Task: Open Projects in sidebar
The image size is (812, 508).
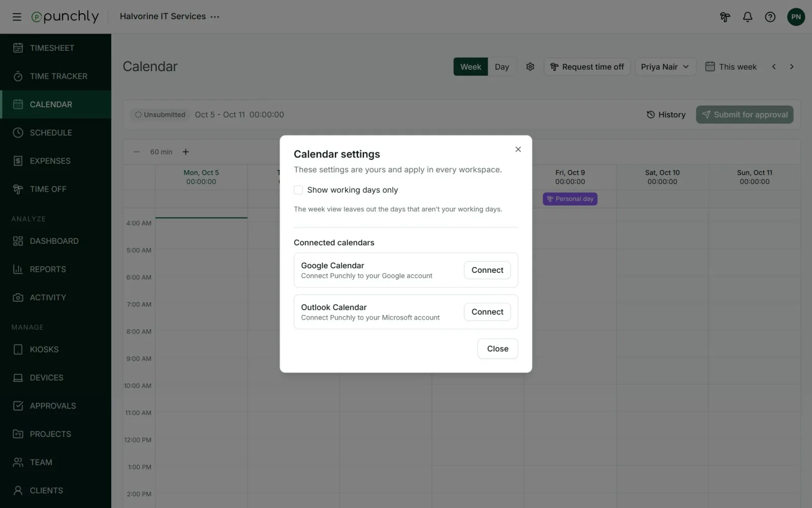Action: 56,434
